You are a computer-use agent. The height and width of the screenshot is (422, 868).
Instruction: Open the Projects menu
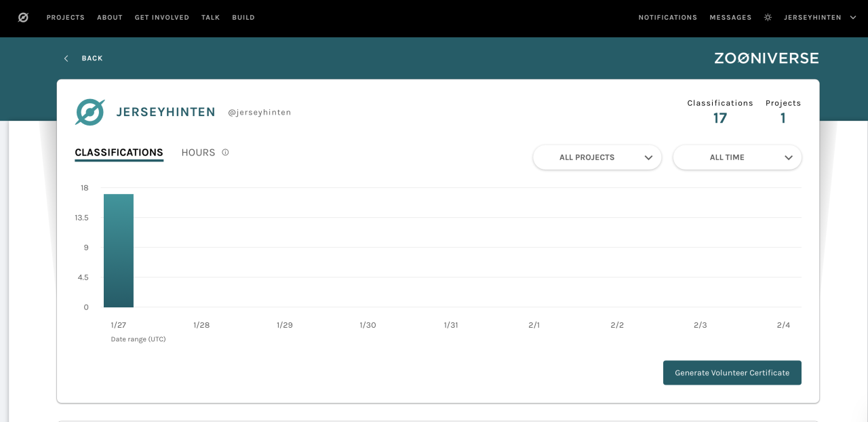(66, 18)
